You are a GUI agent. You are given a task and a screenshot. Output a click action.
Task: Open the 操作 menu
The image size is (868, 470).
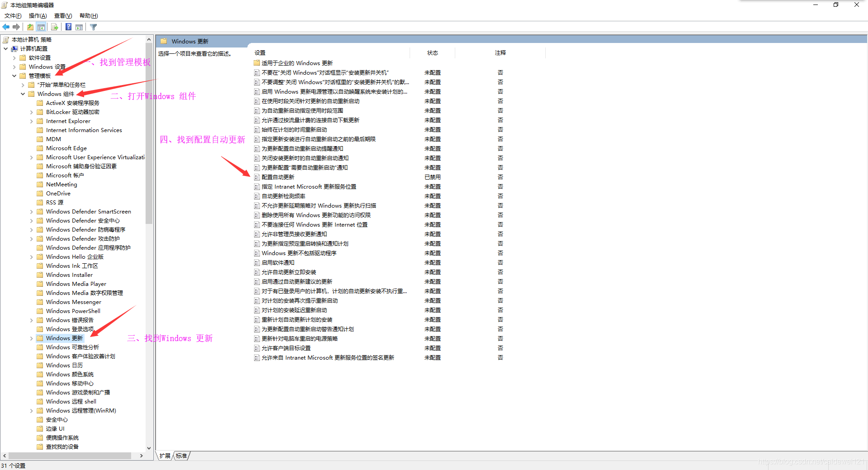pyautogui.click(x=38, y=15)
